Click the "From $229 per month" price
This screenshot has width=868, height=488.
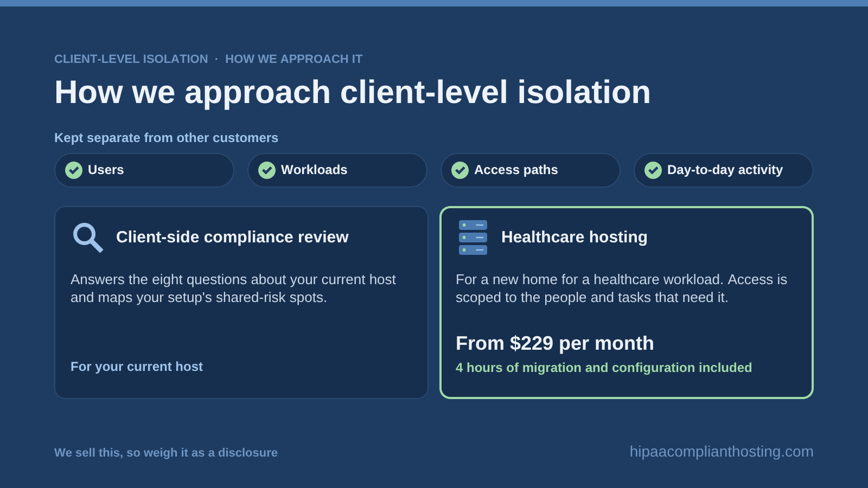pyautogui.click(x=555, y=343)
